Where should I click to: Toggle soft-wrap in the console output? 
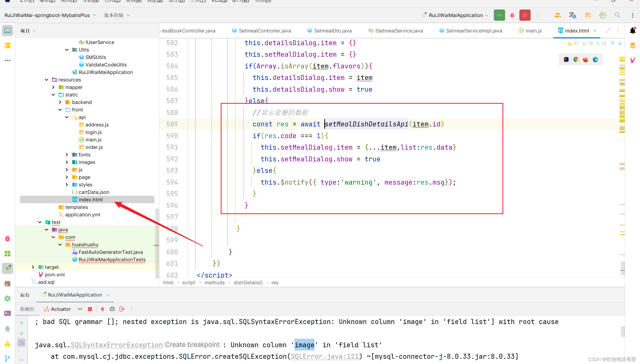point(21,343)
